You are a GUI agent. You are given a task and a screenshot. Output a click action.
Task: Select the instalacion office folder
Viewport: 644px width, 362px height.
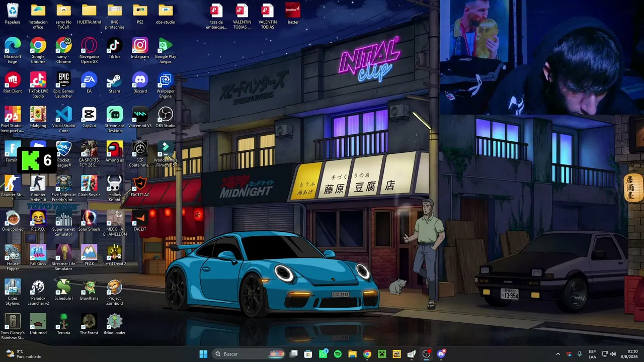click(x=38, y=16)
